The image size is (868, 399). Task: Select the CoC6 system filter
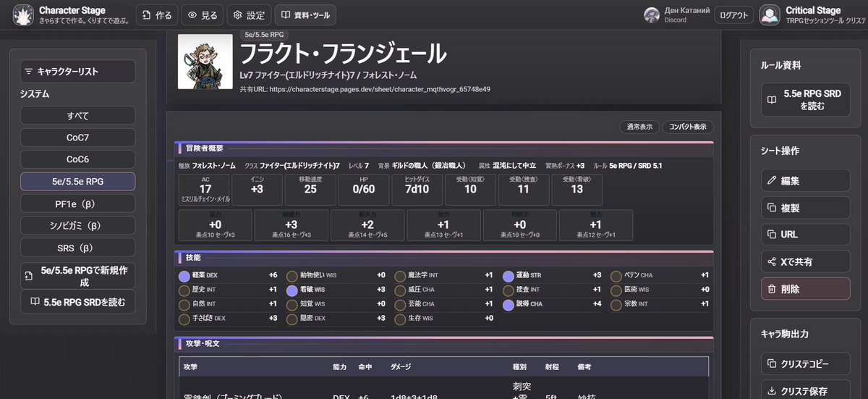click(77, 159)
